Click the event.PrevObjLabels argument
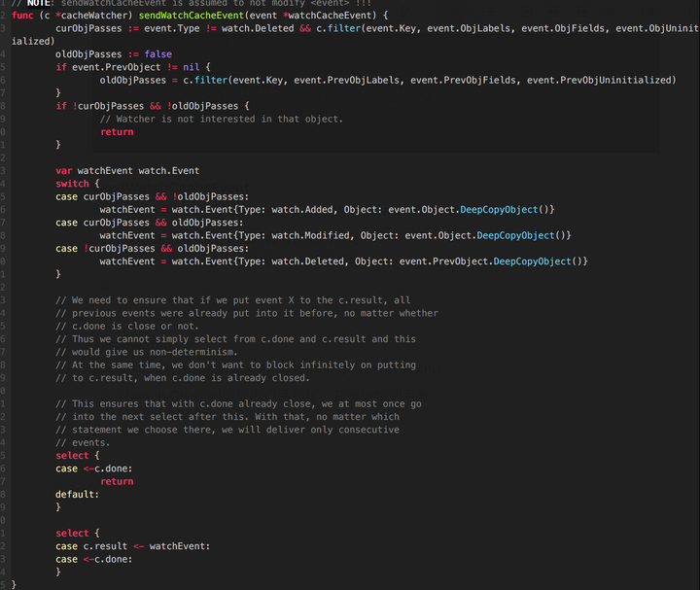Image resolution: width=700 pixels, height=590 pixels. (346, 81)
